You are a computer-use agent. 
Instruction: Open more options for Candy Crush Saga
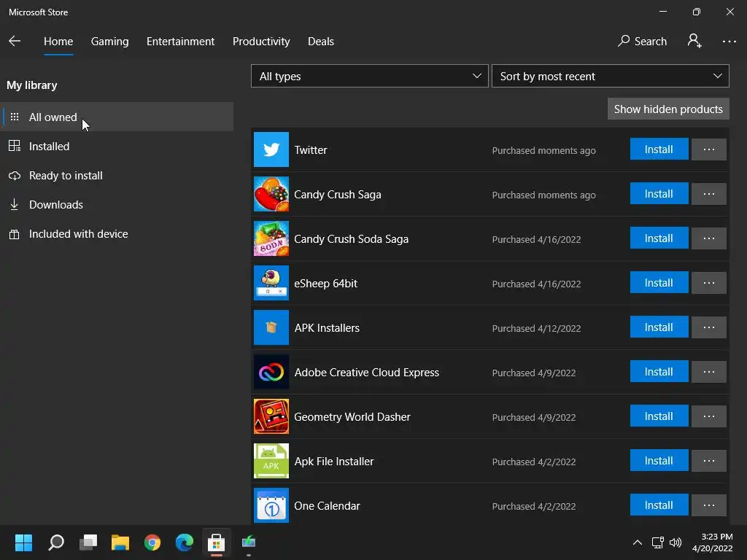(709, 194)
